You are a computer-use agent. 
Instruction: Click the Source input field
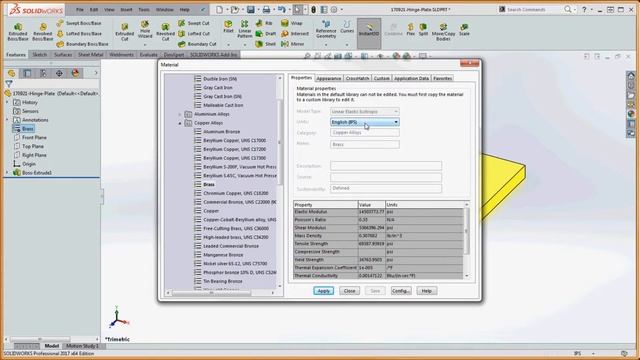click(x=386, y=177)
